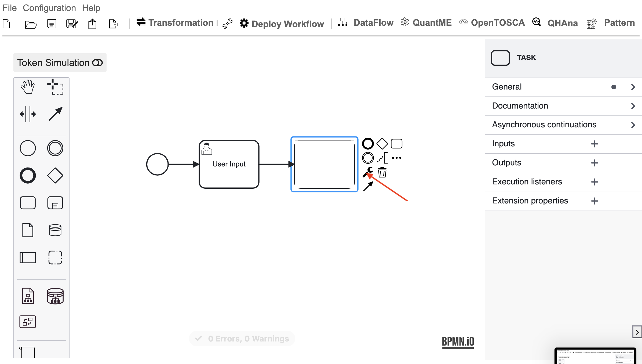
Task: Expand Asynchronous continuations group
Action: coord(563,125)
